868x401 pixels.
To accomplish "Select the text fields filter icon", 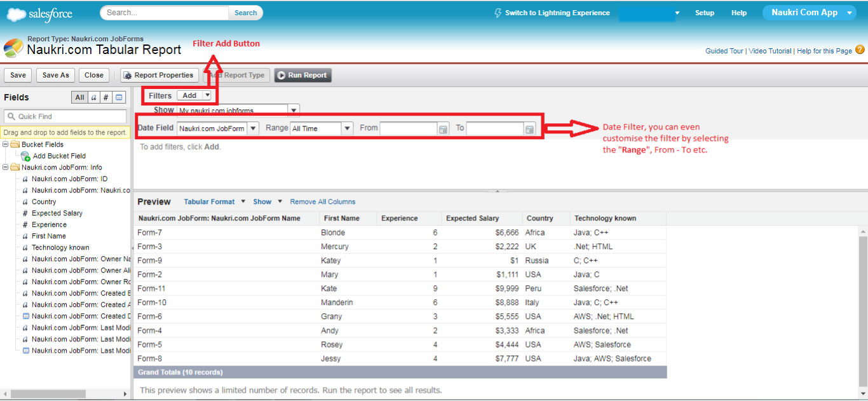I will (x=94, y=97).
